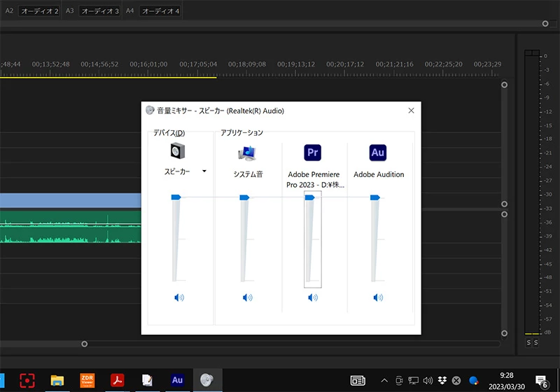This screenshot has height=392, width=560.
Task: Click the Meet Now camera tray icon
Action: point(399,381)
